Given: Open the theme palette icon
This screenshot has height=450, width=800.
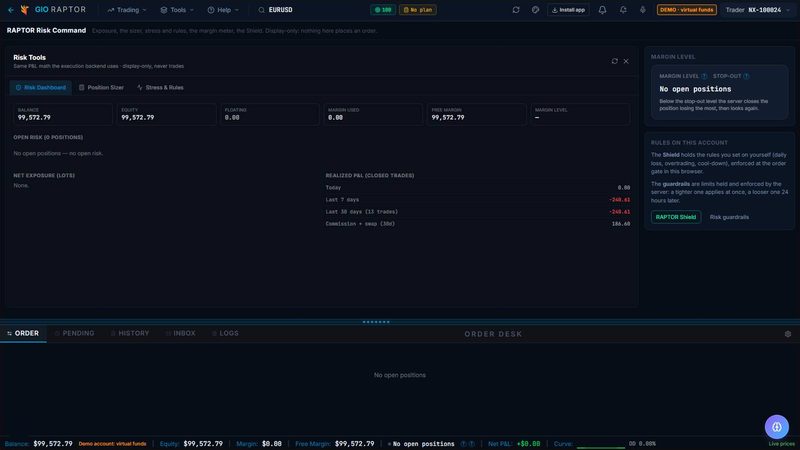Looking at the screenshot, I should 535,10.
